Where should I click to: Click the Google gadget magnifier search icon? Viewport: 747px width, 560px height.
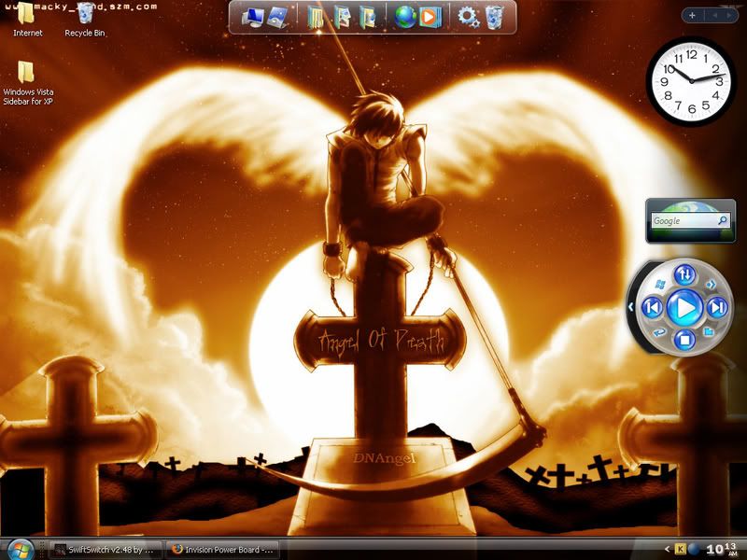point(723,220)
